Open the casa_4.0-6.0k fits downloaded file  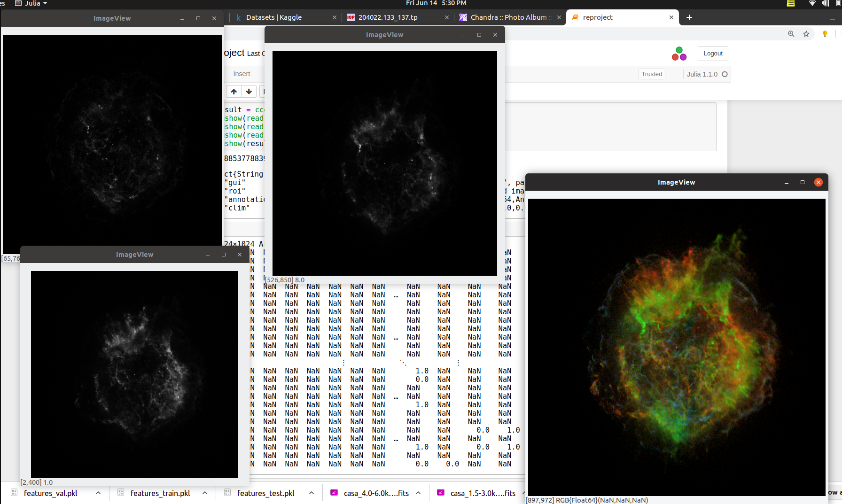(376, 493)
